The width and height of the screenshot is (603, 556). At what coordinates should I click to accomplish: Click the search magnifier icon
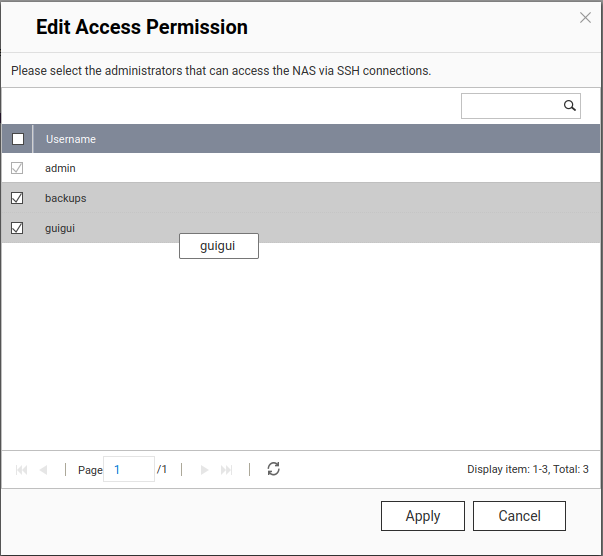point(569,106)
